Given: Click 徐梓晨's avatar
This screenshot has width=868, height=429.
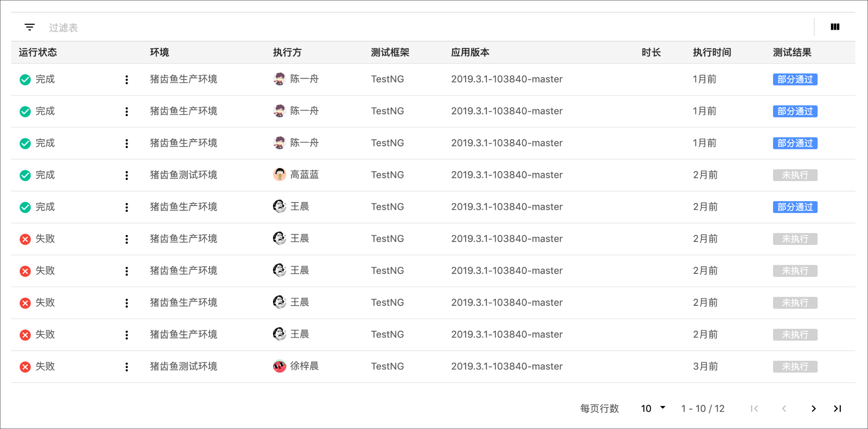Looking at the screenshot, I should coord(279,366).
